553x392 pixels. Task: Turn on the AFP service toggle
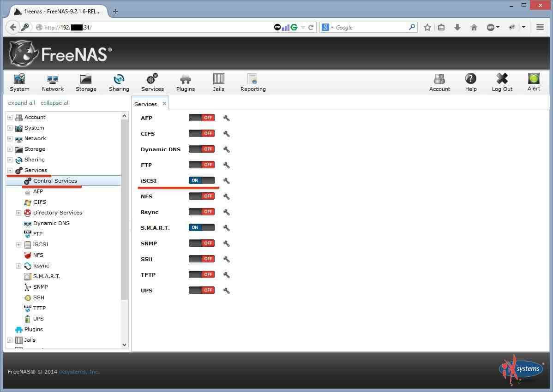point(201,118)
